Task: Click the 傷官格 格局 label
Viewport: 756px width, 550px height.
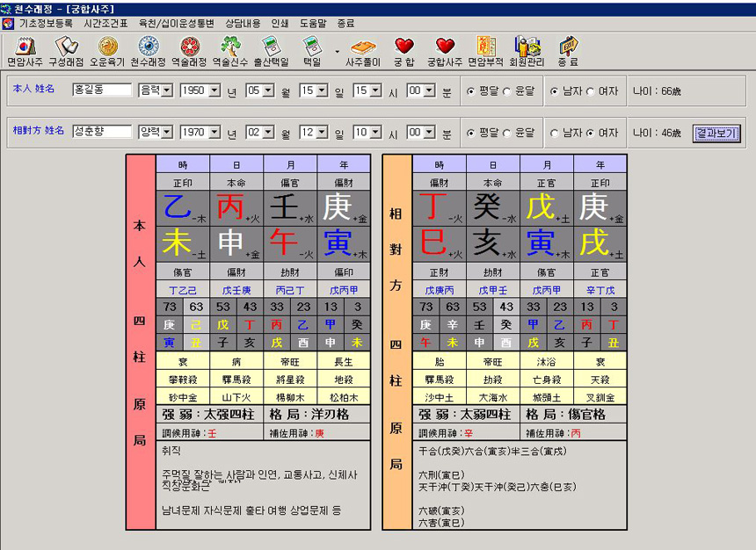Action: pos(586,415)
